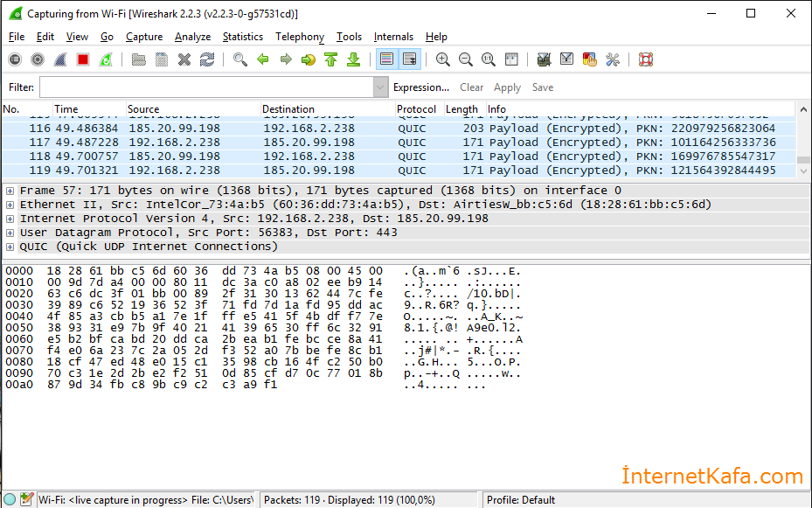Zoom out of packet text

pyautogui.click(x=466, y=59)
